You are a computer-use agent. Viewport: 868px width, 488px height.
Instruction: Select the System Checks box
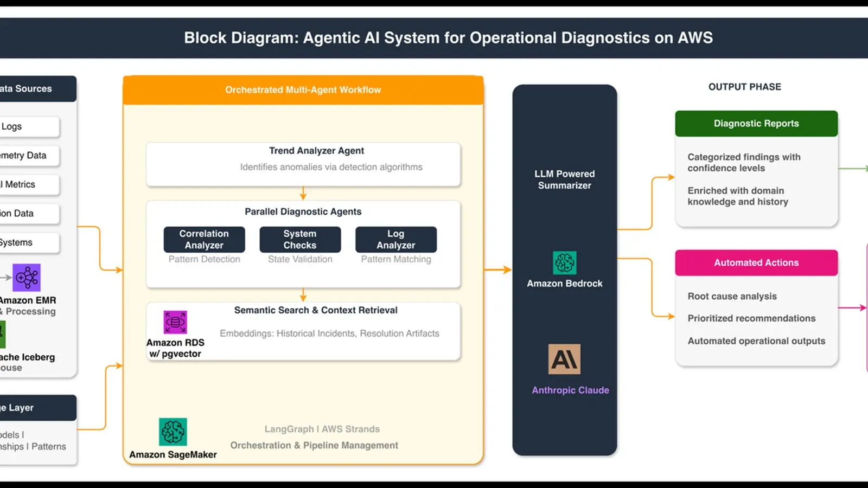coord(300,239)
